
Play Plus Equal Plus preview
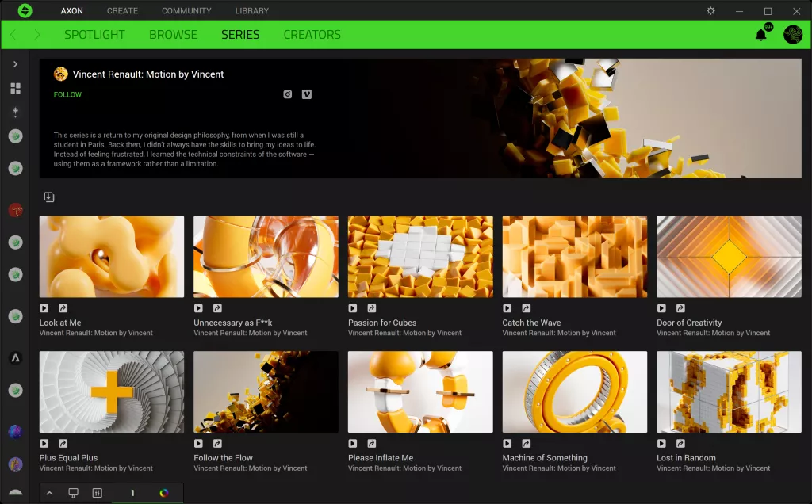(44, 444)
